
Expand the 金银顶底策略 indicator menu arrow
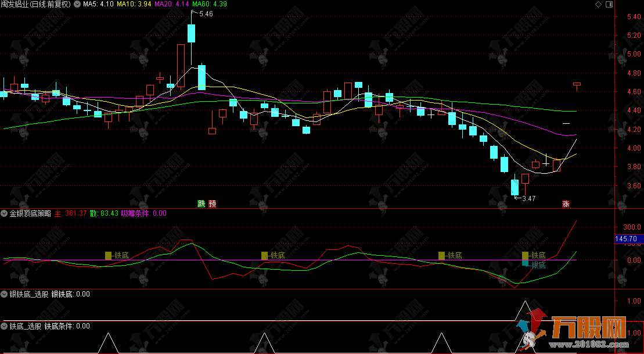pos(5,213)
